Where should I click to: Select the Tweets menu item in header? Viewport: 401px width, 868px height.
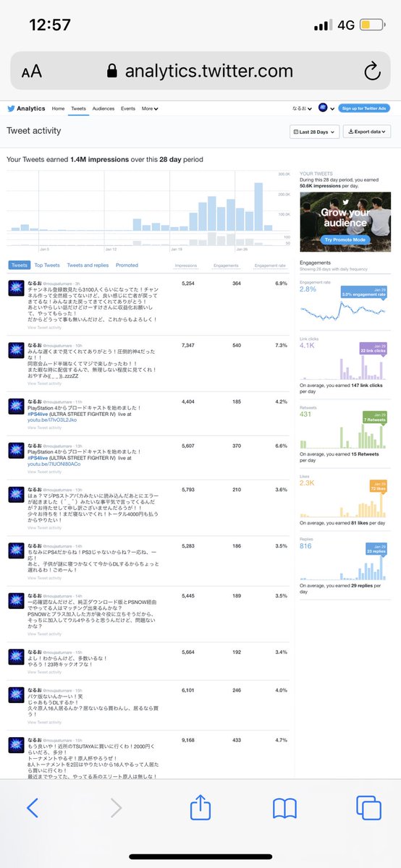tap(79, 109)
